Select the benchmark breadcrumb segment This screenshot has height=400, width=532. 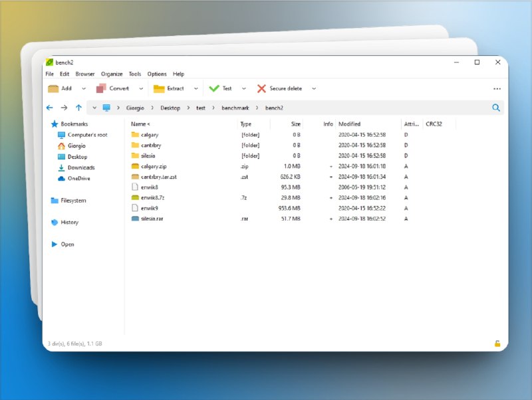(235, 108)
